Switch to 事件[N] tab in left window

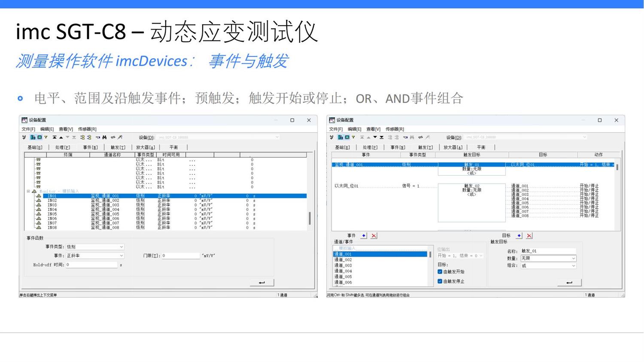(x=90, y=147)
